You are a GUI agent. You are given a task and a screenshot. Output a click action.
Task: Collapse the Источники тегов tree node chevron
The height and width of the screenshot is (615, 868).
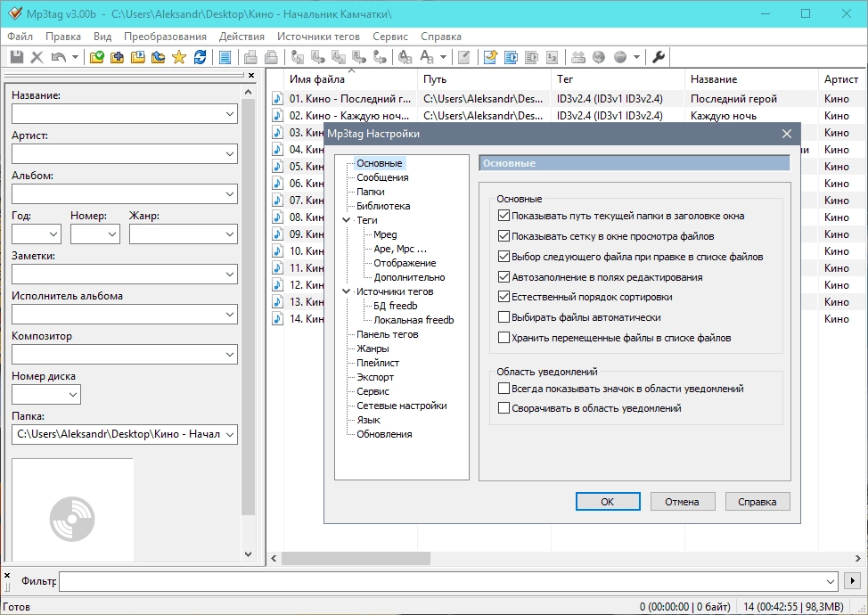point(347,291)
